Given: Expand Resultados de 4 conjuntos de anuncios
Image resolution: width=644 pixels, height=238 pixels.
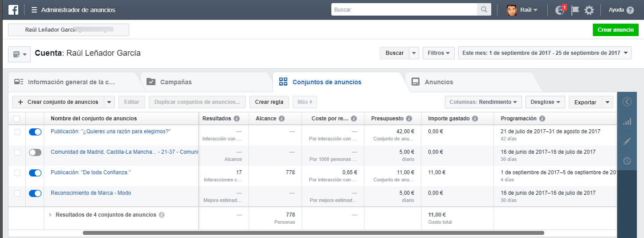Looking at the screenshot, I should 50,215.
